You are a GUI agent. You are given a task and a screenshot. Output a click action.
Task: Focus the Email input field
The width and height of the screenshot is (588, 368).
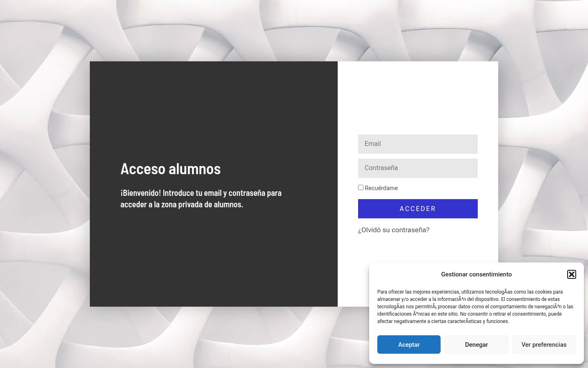418,144
